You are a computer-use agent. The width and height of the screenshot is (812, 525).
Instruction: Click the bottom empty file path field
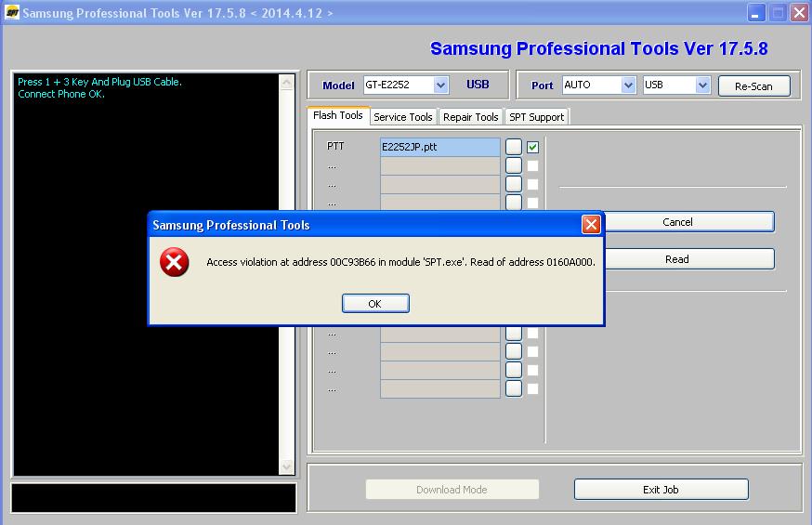440,388
